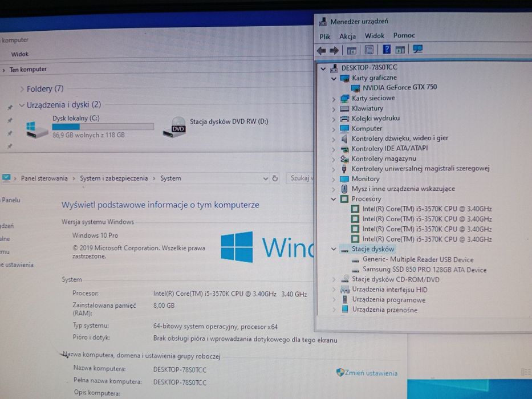Select the Karty sieciowe network icon
The width and height of the screenshot is (532, 399).
345,99
